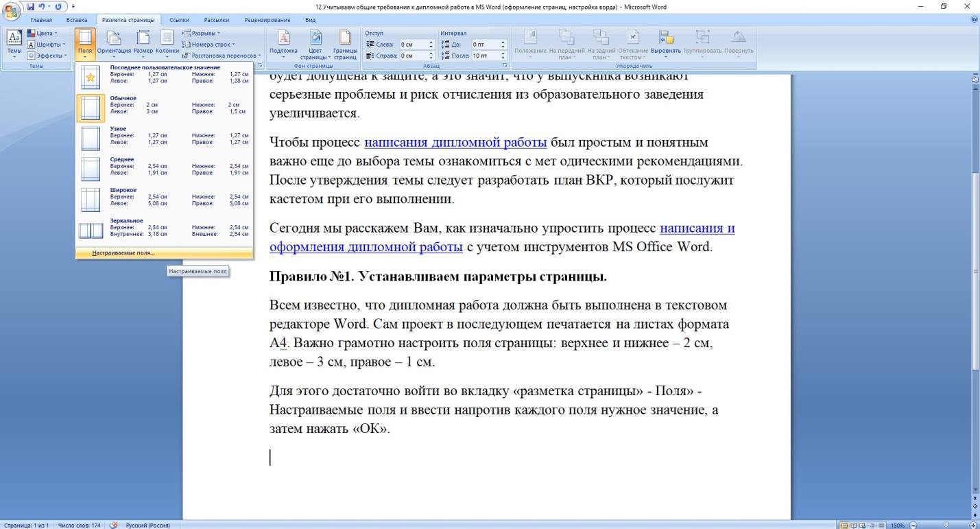This screenshot has height=529, width=980.
Task: Click the Справа indent input field
Action: 413,56
